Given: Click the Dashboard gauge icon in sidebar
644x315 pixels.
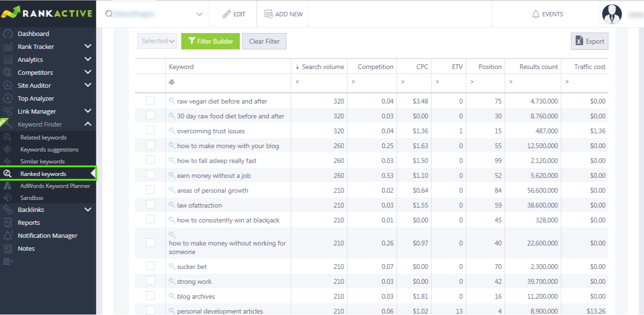Looking at the screenshot, I should (x=8, y=34).
